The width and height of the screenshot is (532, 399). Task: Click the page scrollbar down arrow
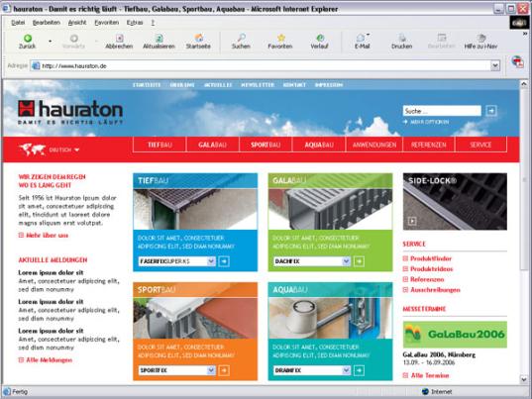click(523, 379)
